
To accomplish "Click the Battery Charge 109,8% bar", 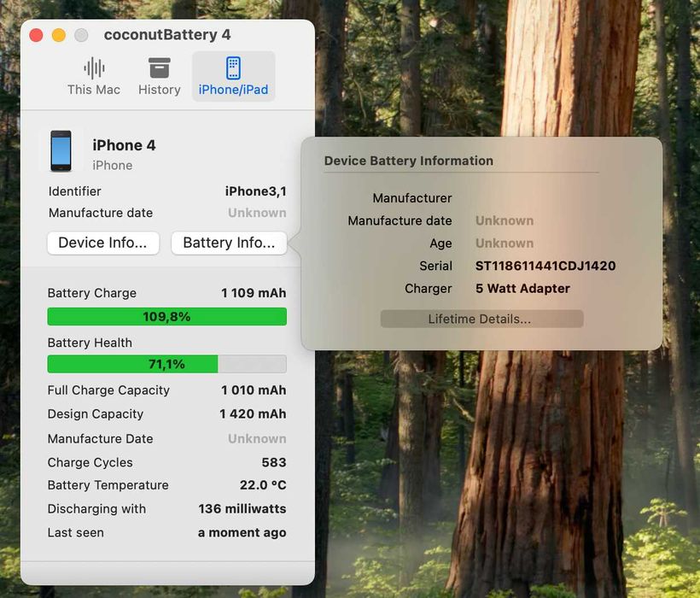I will (x=167, y=317).
